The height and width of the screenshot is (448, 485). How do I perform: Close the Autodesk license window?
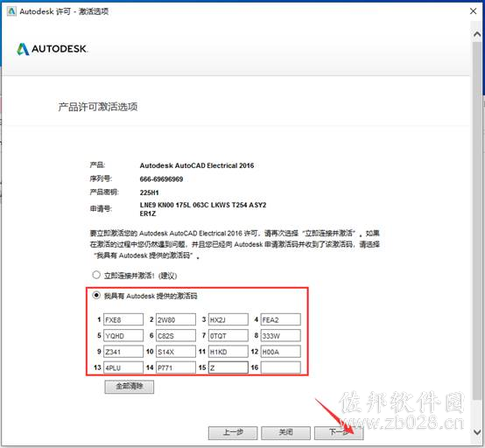pos(473,11)
